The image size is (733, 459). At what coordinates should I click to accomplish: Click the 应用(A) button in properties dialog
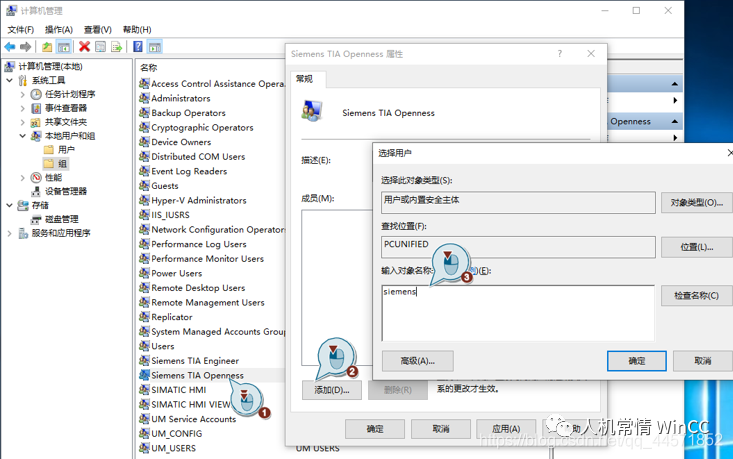(506, 429)
